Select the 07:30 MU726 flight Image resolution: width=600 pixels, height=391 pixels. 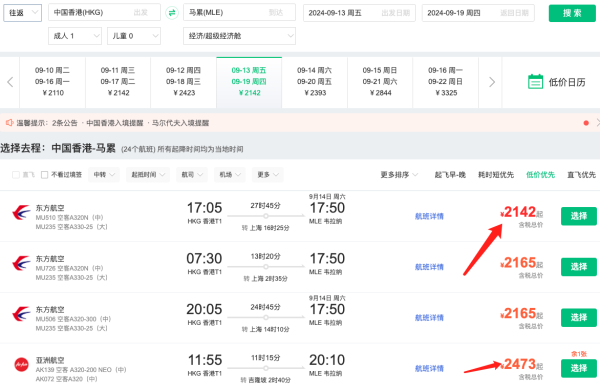point(579,267)
